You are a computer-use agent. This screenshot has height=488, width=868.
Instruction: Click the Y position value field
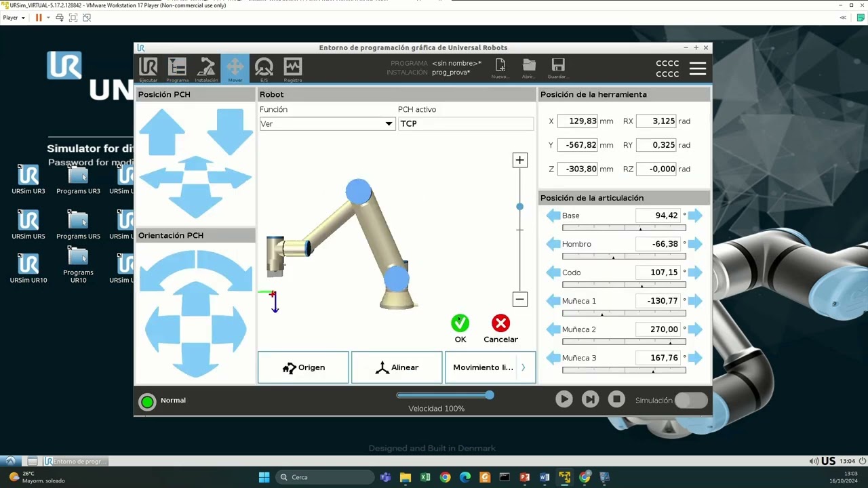pyautogui.click(x=578, y=145)
